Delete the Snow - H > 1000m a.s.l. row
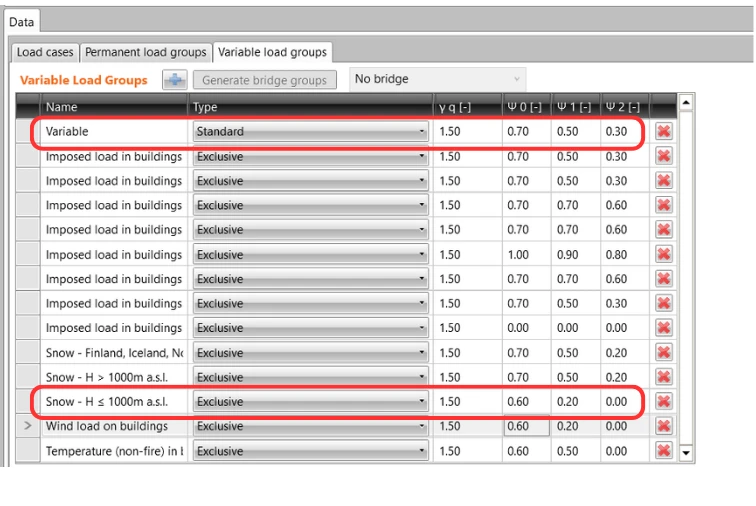Viewport: 756px width, 506px height. [664, 377]
